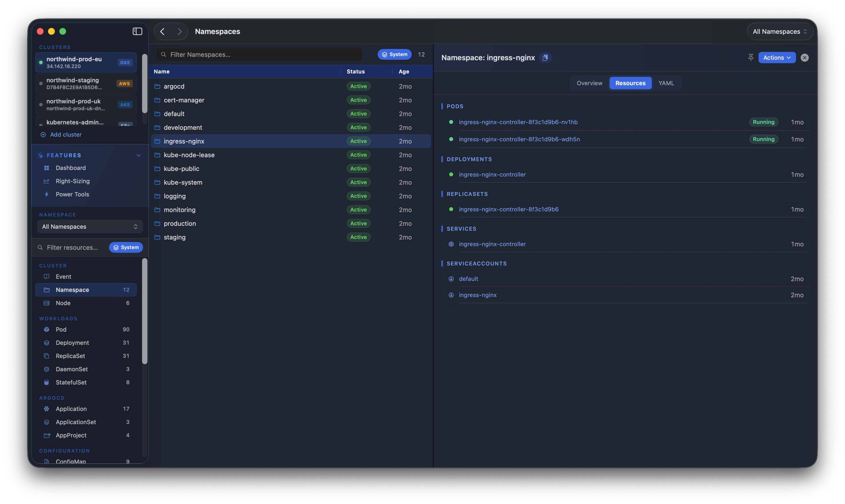Image resolution: width=845 pixels, height=504 pixels.
Task: Open the sidebar All Namespaces combo box
Action: 90,226
